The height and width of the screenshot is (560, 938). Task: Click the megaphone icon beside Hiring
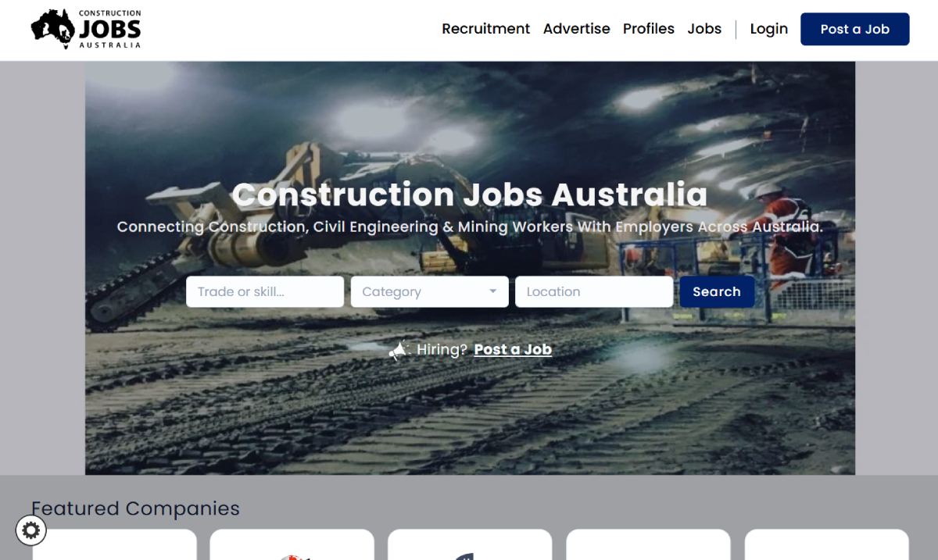coord(399,350)
